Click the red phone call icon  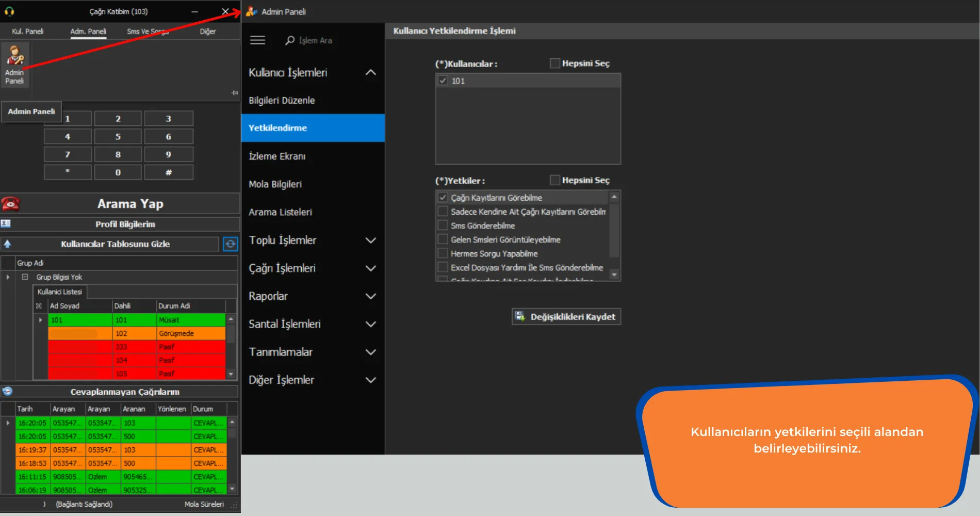pos(10,204)
